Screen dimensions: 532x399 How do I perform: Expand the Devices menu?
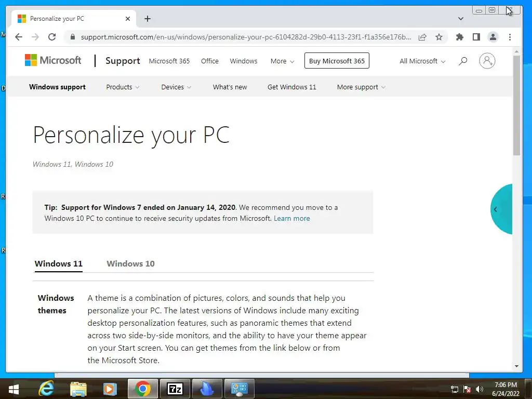176,87
